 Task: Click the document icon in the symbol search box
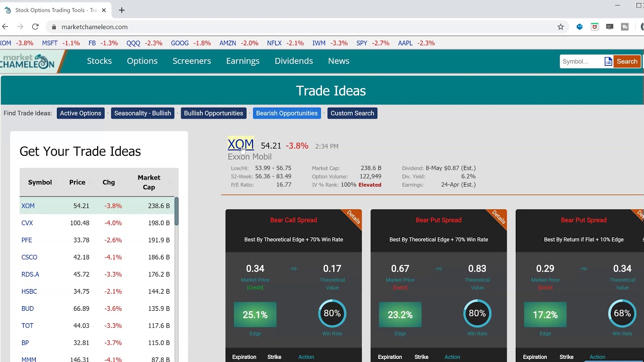(x=608, y=61)
